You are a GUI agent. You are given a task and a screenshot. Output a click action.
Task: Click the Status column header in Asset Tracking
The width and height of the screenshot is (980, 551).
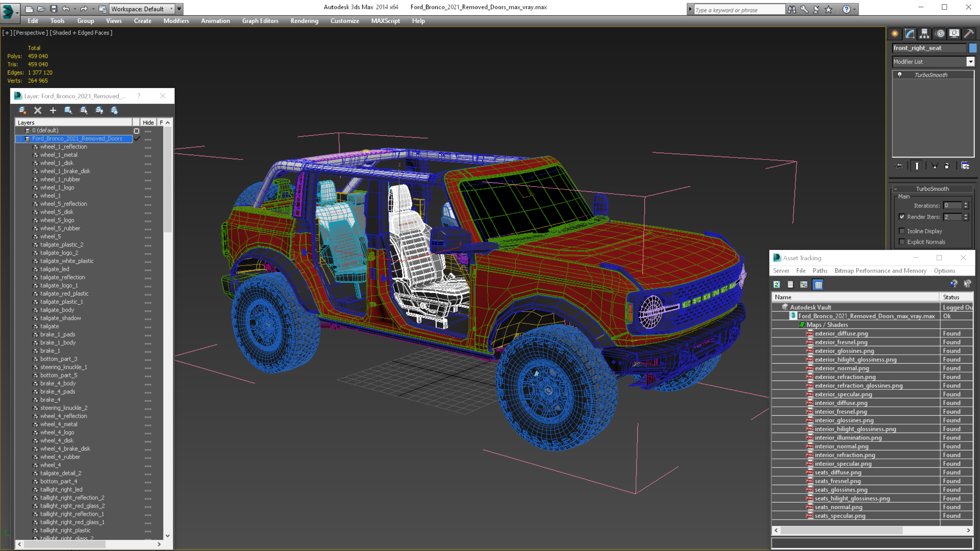(957, 297)
